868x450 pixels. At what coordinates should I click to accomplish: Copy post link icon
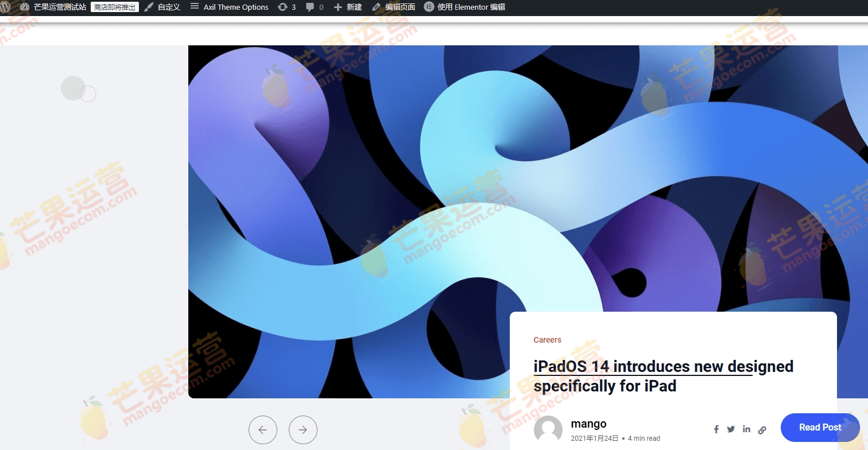pos(762,430)
